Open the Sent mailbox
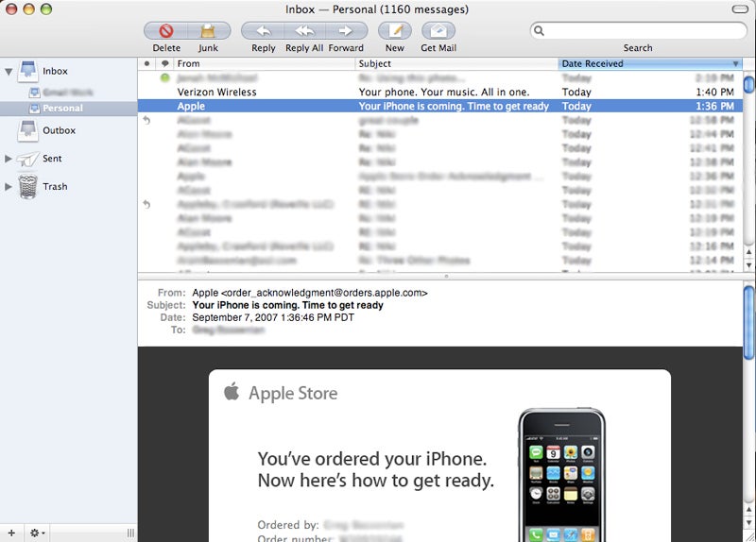This screenshot has width=756, height=542. pos(52,159)
